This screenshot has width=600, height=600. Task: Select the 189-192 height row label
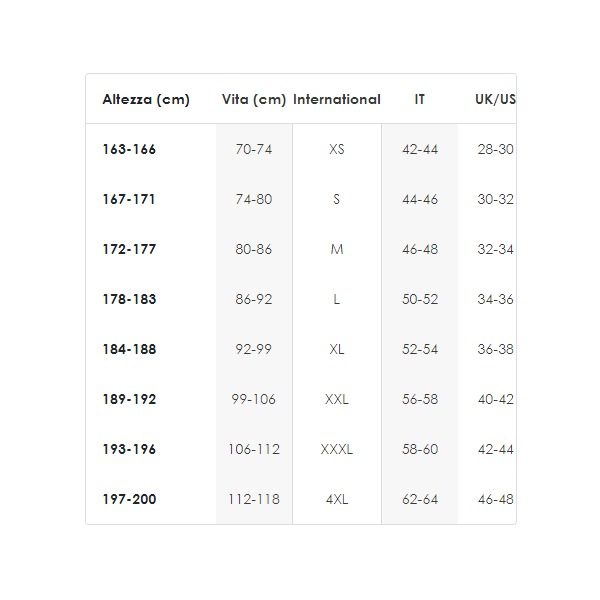point(129,400)
